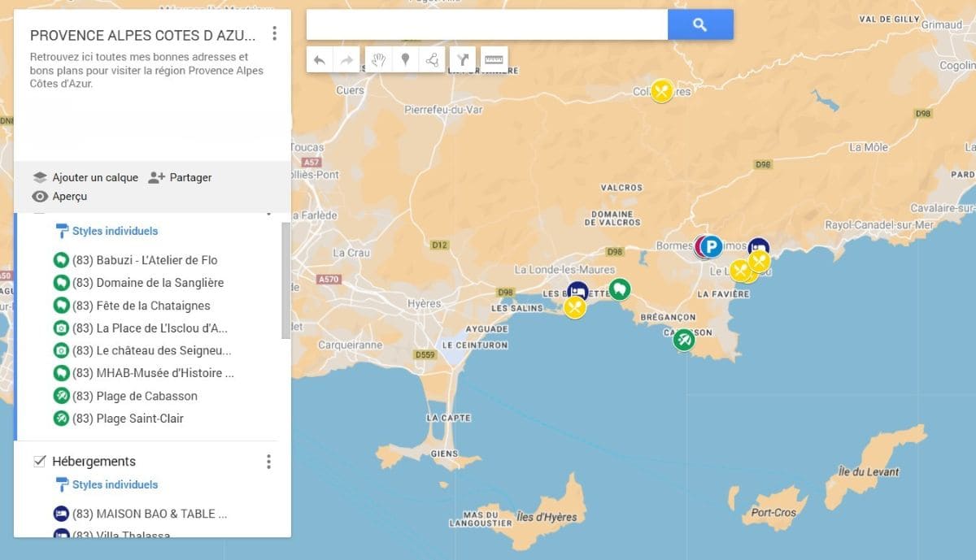Select the hand pan tool

click(377, 59)
